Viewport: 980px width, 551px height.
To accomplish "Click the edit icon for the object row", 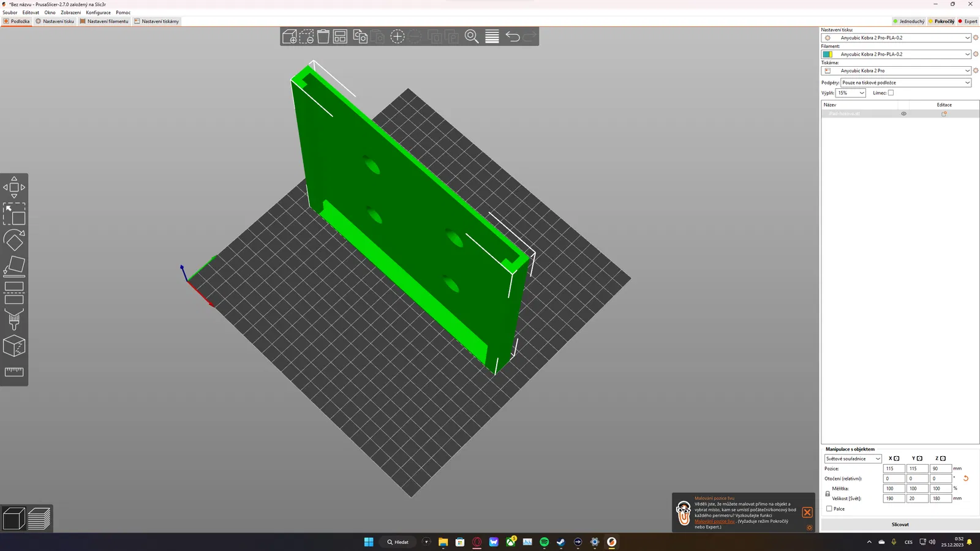I will 944,114.
